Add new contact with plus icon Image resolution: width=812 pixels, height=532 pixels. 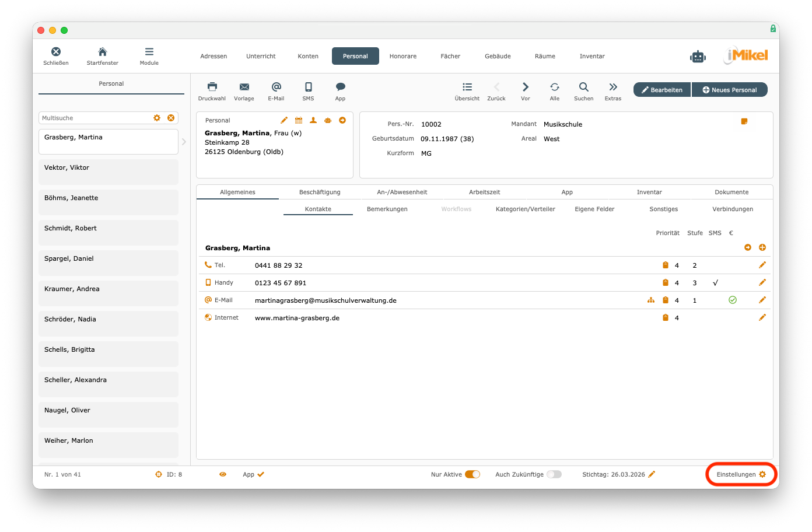pos(762,247)
